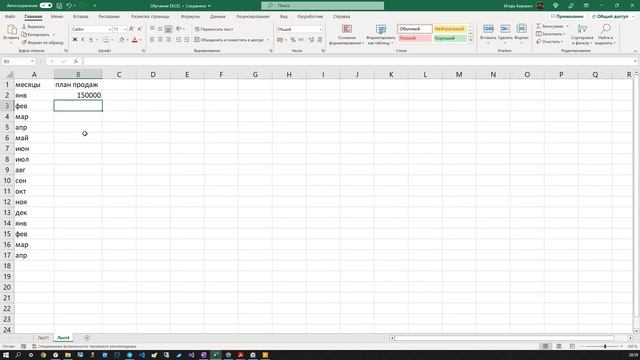Expand the cell styles gallery
Viewport: 640px width, 360px height.
471,40
